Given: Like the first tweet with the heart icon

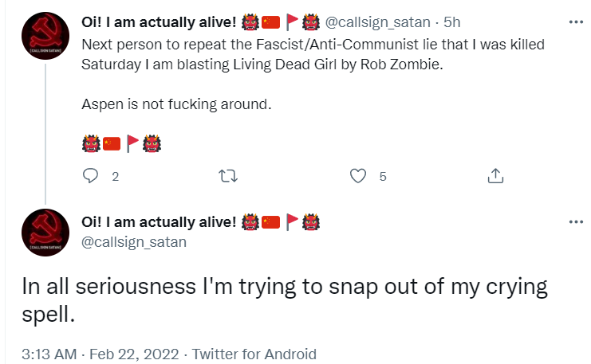Looking at the screenshot, I should click(357, 176).
